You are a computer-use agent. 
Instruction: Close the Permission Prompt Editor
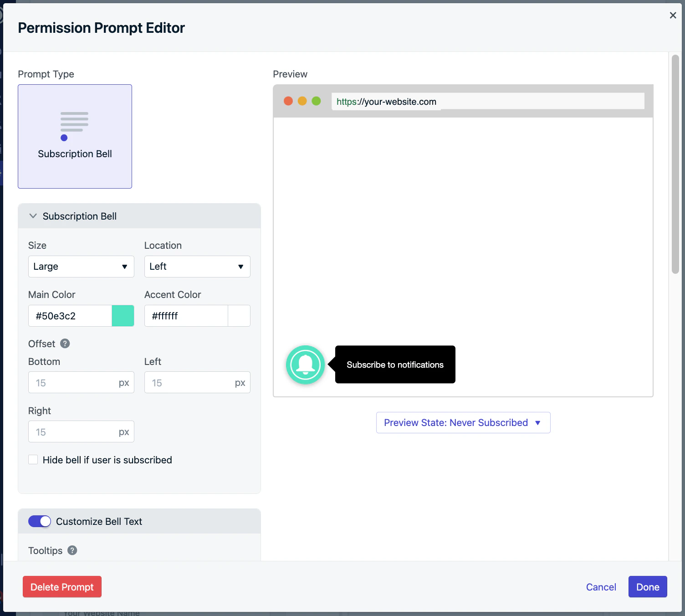(673, 15)
